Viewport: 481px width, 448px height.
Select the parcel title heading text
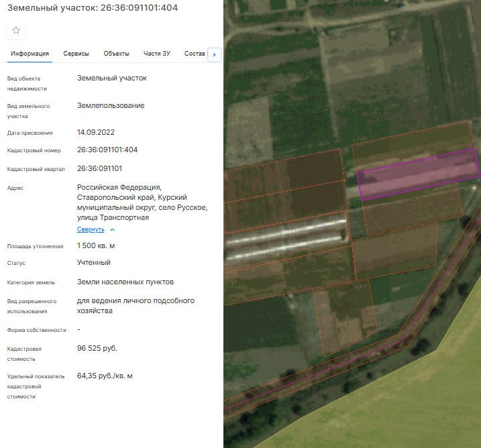tap(93, 7)
